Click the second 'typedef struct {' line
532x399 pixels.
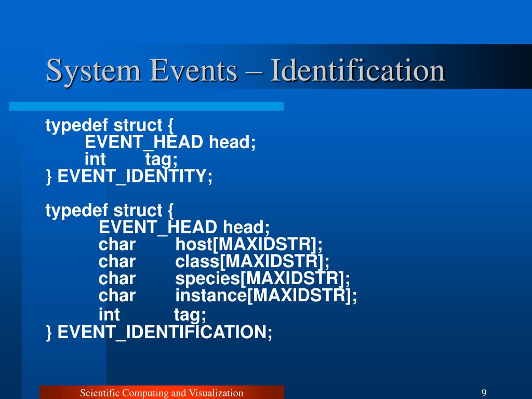click(x=110, y=211)
